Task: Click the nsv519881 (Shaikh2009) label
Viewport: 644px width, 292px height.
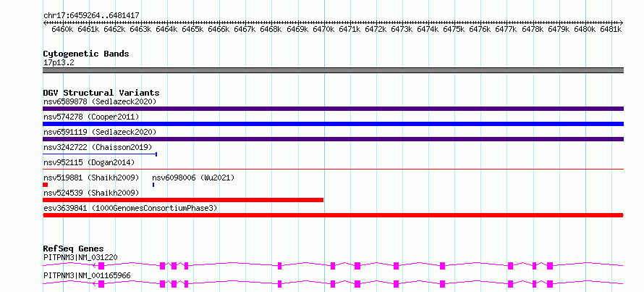Action: [91, 178]
